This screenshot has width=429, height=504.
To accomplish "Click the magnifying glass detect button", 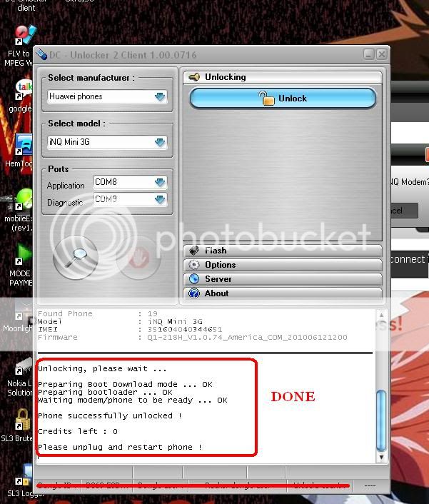I will [76, 258].
